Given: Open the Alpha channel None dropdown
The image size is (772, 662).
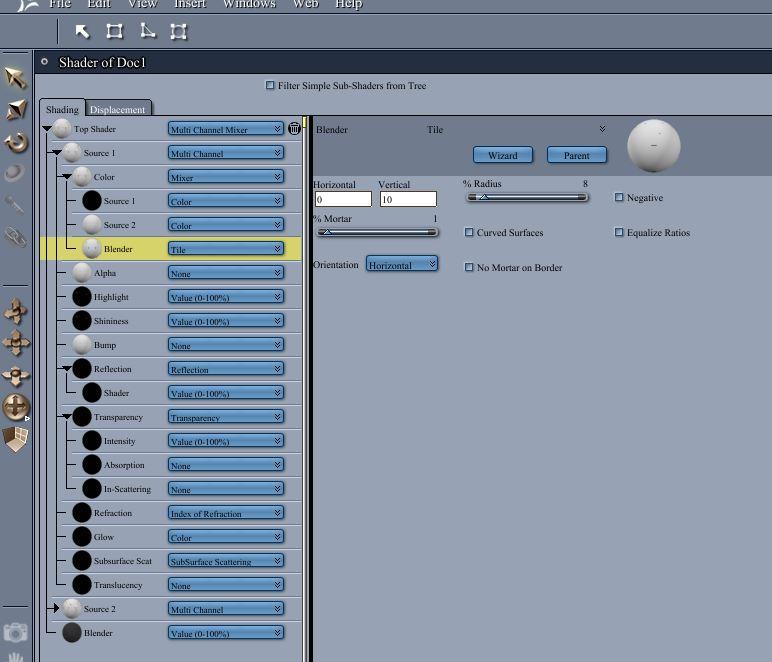Looking at the screenshot, I should [226, 273].
